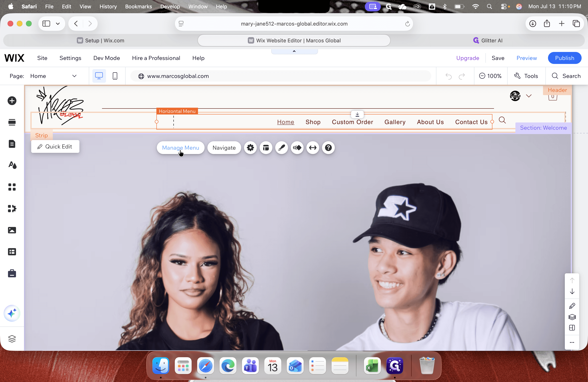This screenshot has width=588, height=382.
Task: Open the three-dots more options in the right toolbar
Action: click(572, 342)
